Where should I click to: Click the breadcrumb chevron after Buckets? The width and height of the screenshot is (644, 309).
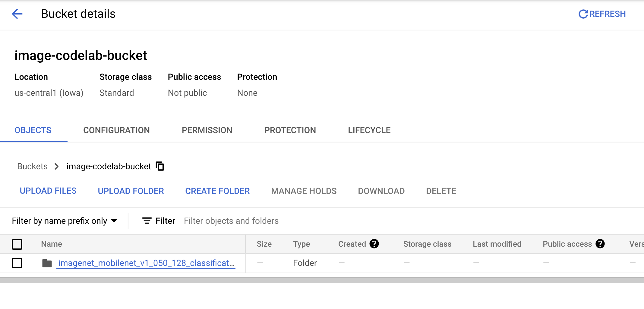point(56,166)
